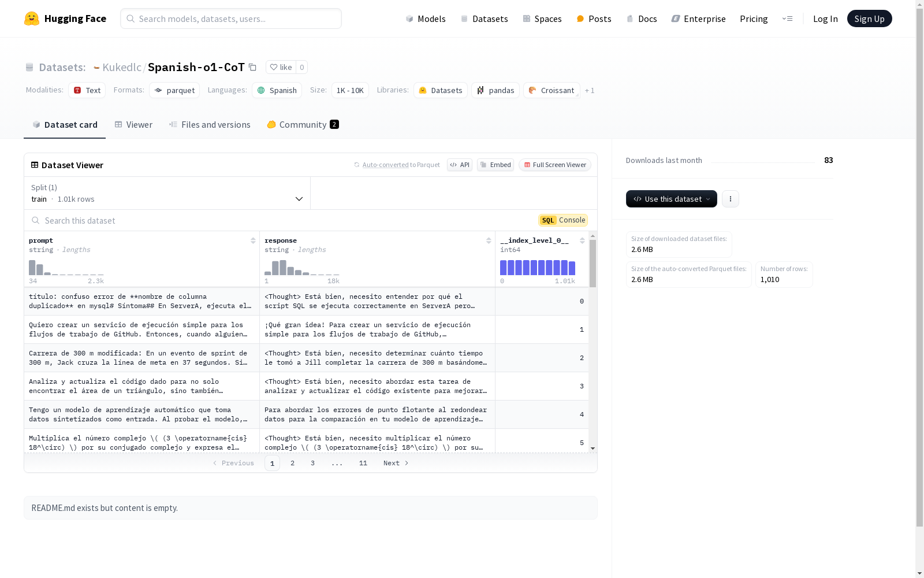Select the row starting 'titulo: confuso error'

306,301
